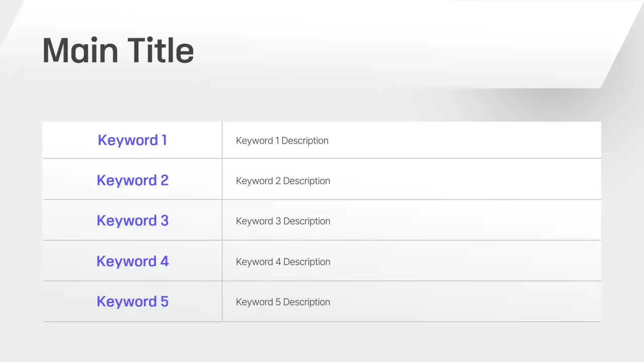
Task: Click the vertical divider between table columns
Action: 222,221
